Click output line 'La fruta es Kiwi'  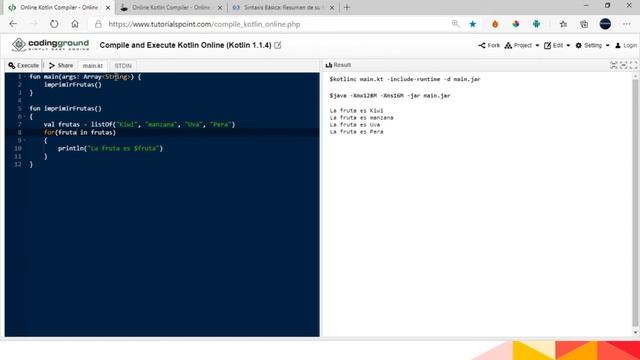click(356, 111)
